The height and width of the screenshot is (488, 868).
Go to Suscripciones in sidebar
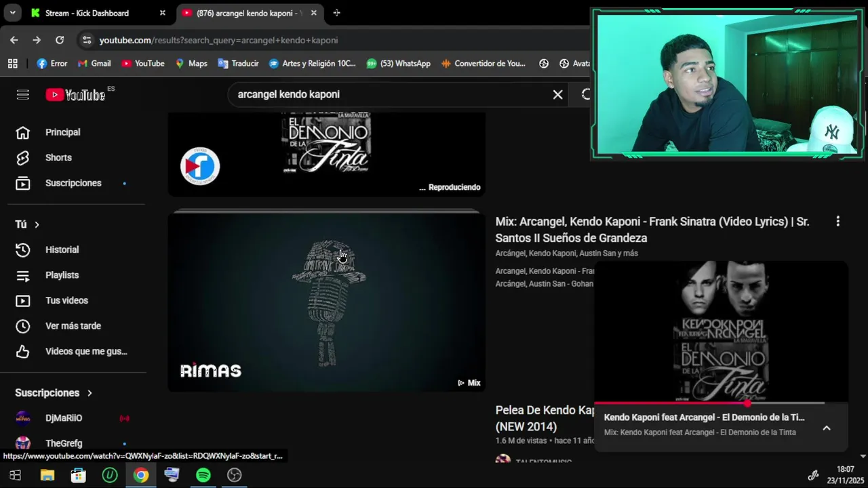coord(73,183)
